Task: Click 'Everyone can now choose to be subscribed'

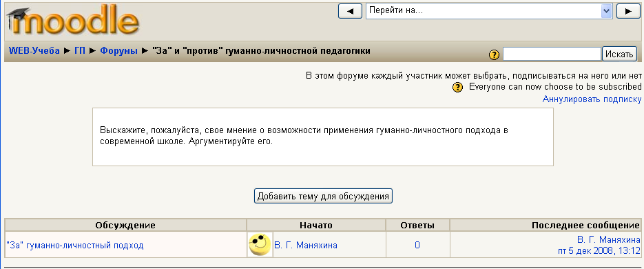Action: point(555,87)
